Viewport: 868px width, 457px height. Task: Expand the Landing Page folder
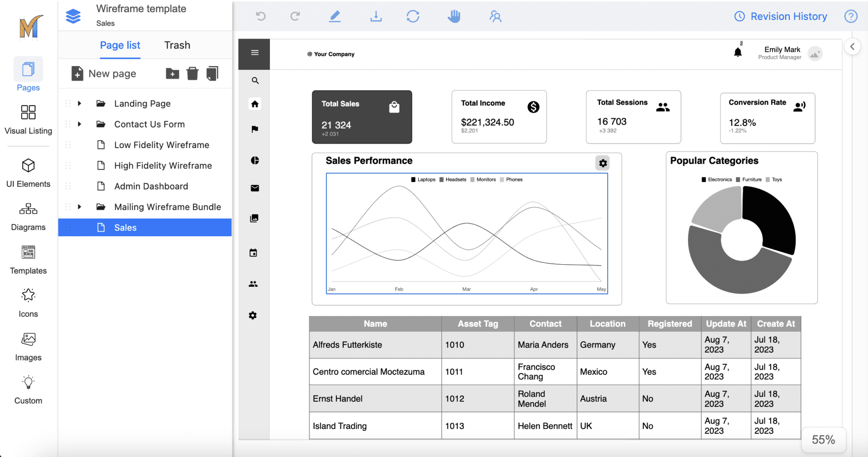(x=80, y=103)
